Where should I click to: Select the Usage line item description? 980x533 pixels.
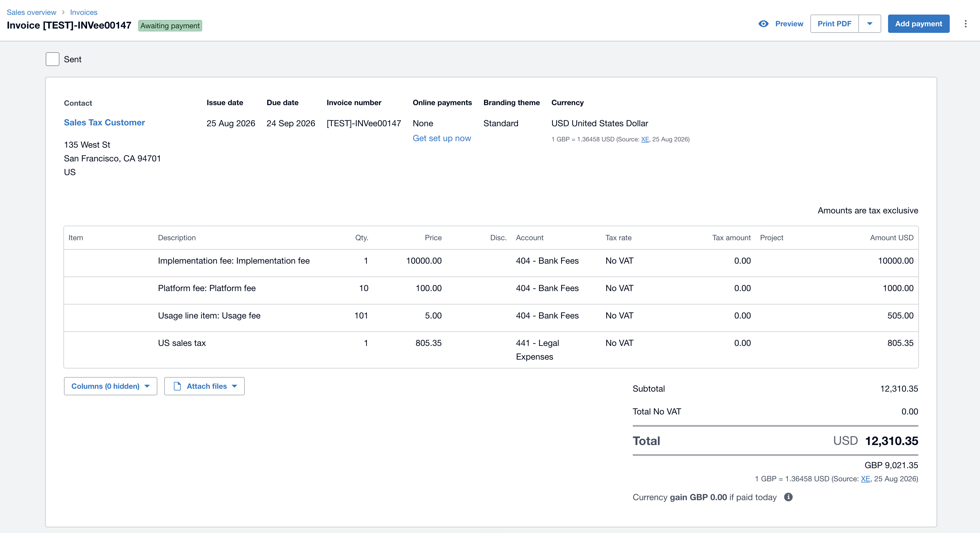point(209,315)
